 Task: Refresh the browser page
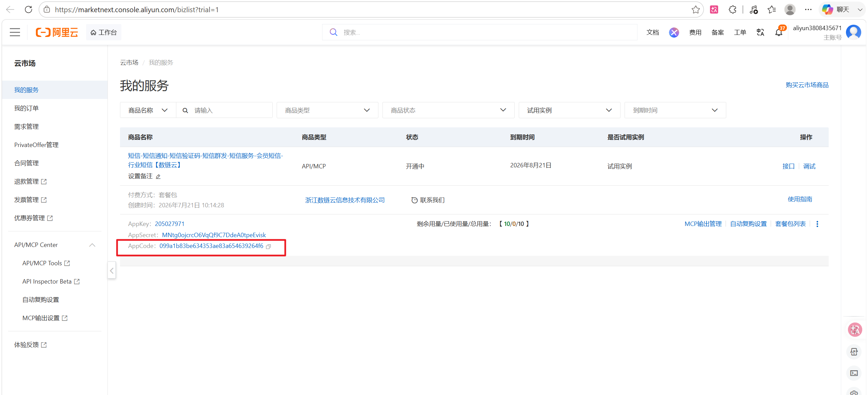point(28,9)
